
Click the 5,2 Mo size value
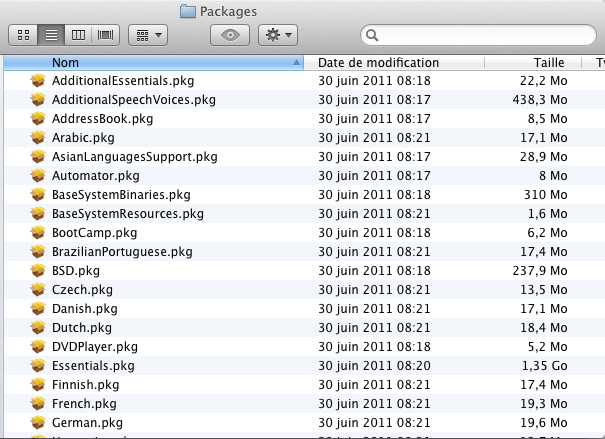(x=548, y=346)
